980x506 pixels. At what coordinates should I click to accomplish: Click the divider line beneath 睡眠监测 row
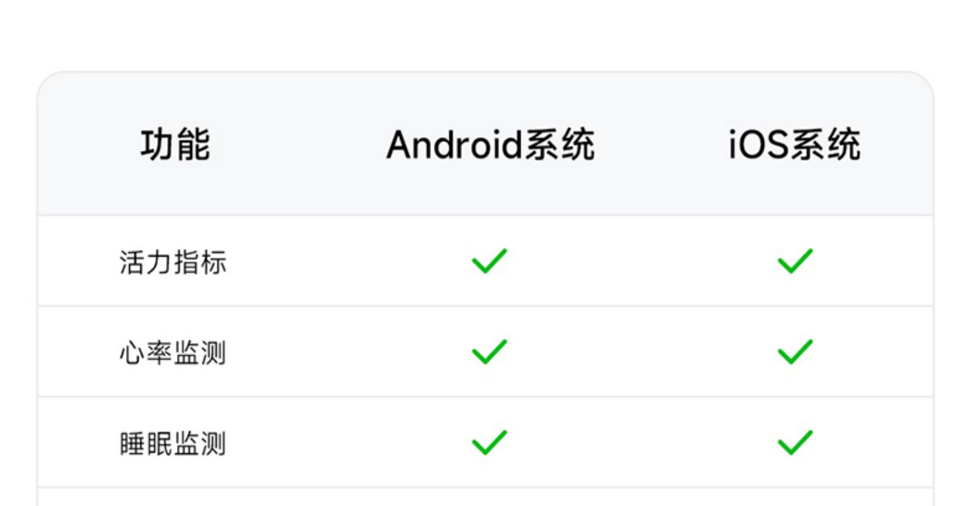point(485,487)
